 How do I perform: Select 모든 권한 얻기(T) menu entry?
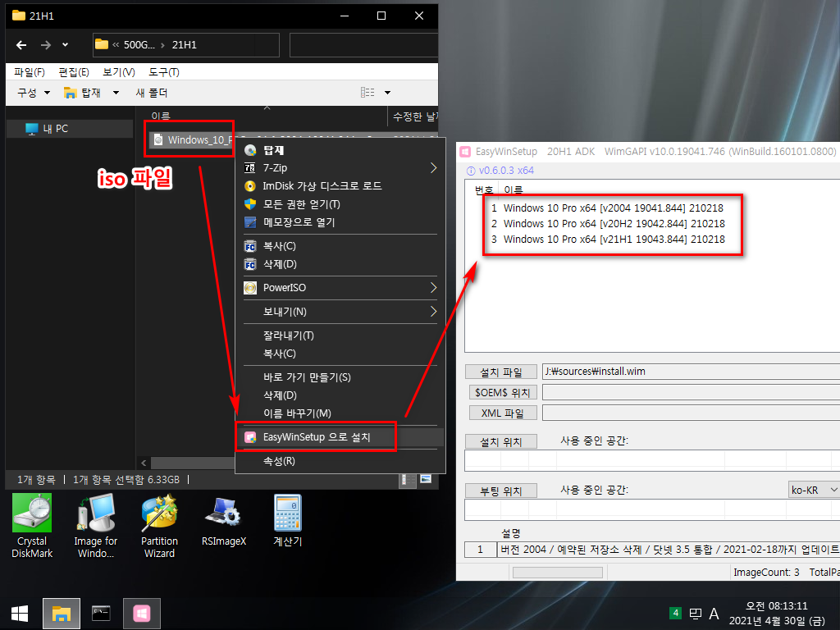coord(340,204)
